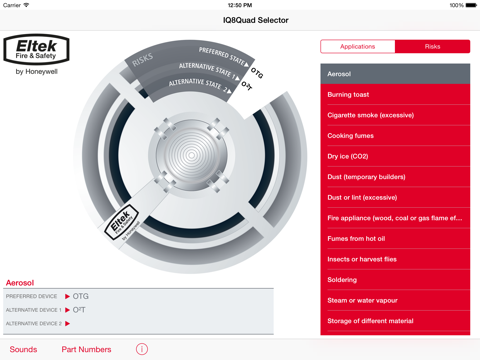
Task: Open the info icon in bottom toolbar
Action: click(142, 349)
